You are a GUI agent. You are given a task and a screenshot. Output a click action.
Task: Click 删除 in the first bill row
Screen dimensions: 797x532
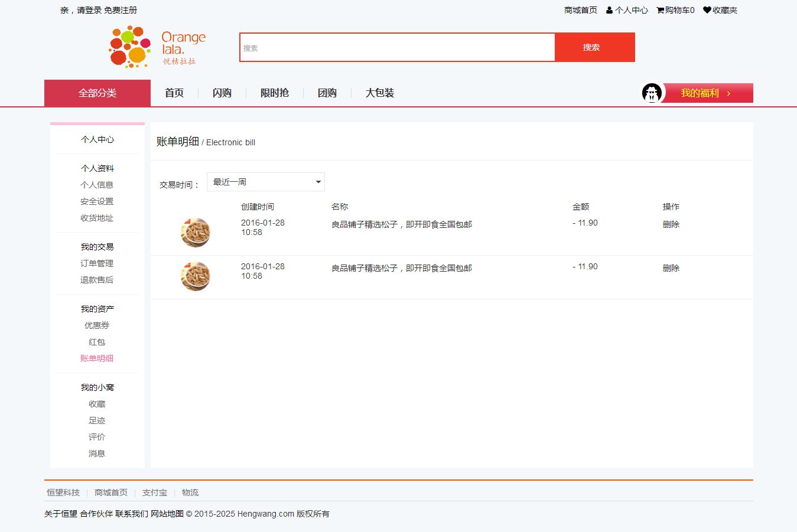tap(671, 224)
